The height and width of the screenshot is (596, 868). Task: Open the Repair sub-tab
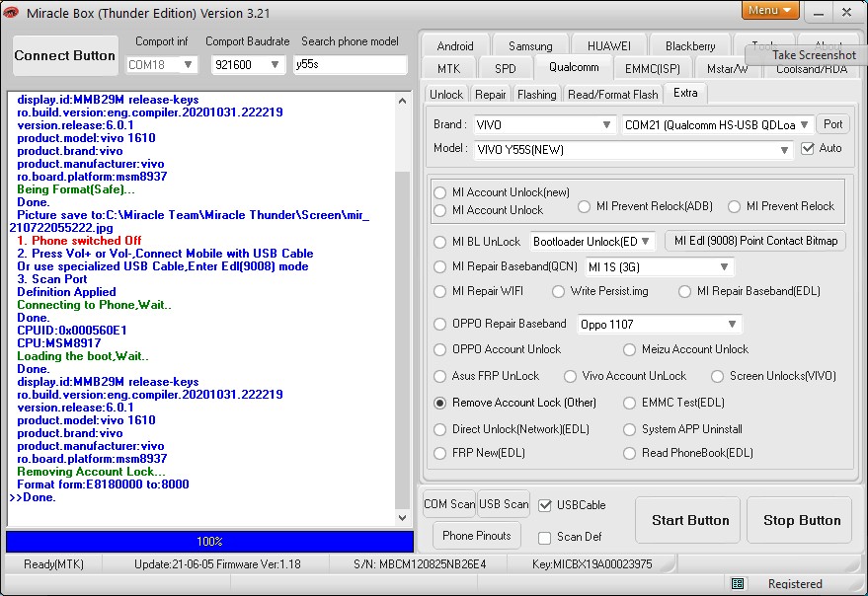click(491, 95)
